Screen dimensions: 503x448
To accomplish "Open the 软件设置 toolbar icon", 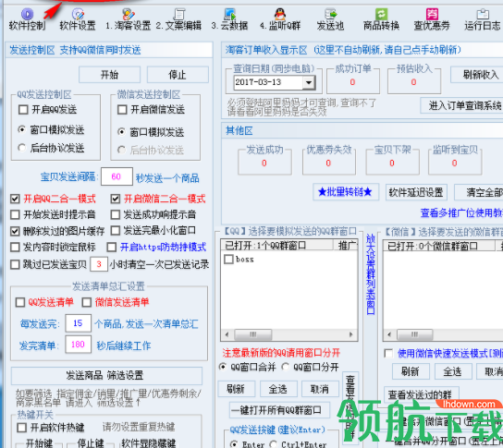I will 78,19.
